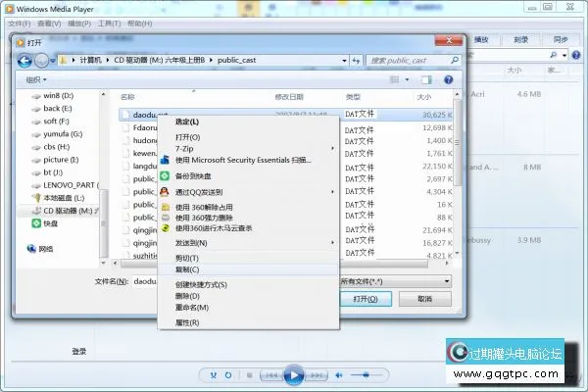Viewport: 588px width, 392px height.
Task: Toggle shuffle in playback controls
Action: coord(214,374)
